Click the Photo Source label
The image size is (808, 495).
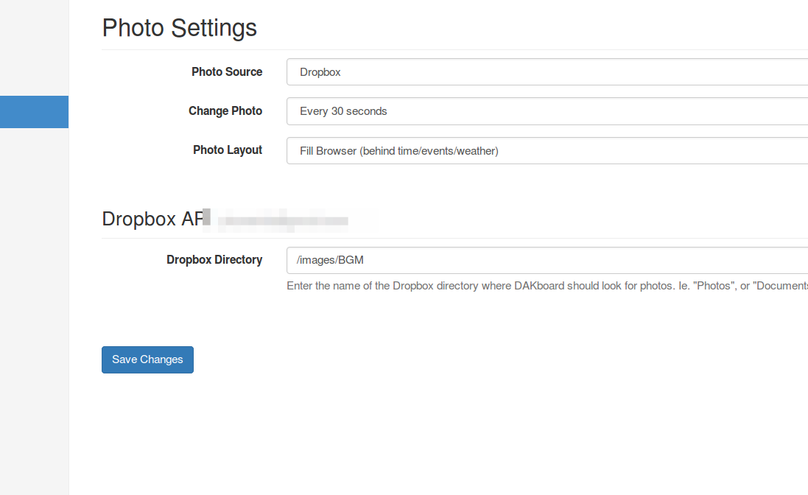tap(227, 72)
